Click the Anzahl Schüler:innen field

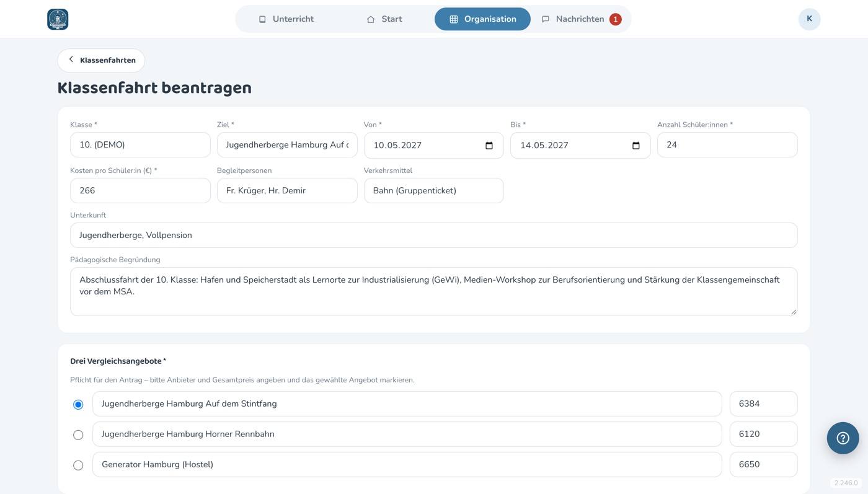click(727, 144)
